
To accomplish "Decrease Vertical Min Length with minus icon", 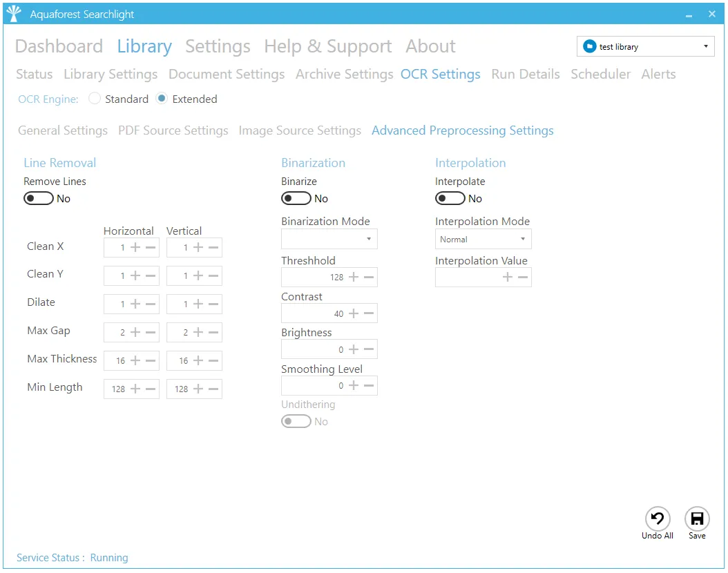I will [x=213, y=389].
